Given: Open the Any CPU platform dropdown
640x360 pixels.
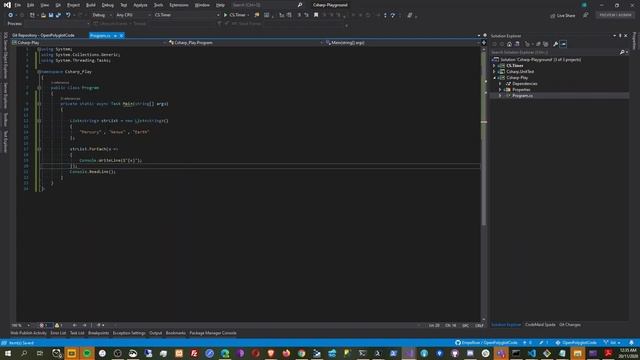Looking at the screenshot, I should (x=133, y=15).
